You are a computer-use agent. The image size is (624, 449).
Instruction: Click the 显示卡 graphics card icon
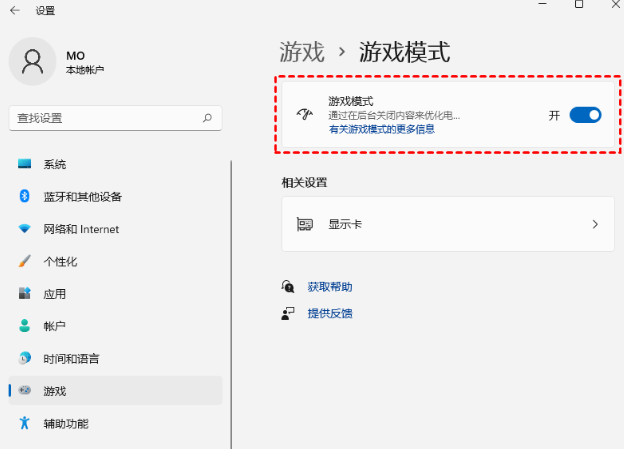(305, 224)
